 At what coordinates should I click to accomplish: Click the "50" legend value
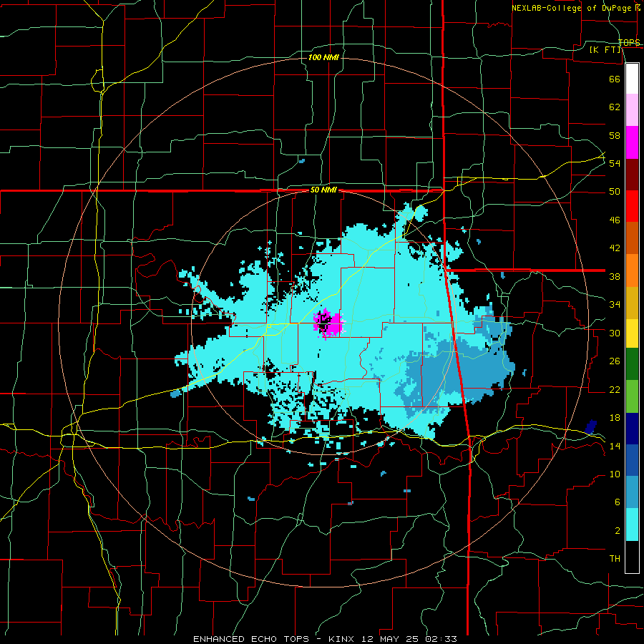coord(615,192)
